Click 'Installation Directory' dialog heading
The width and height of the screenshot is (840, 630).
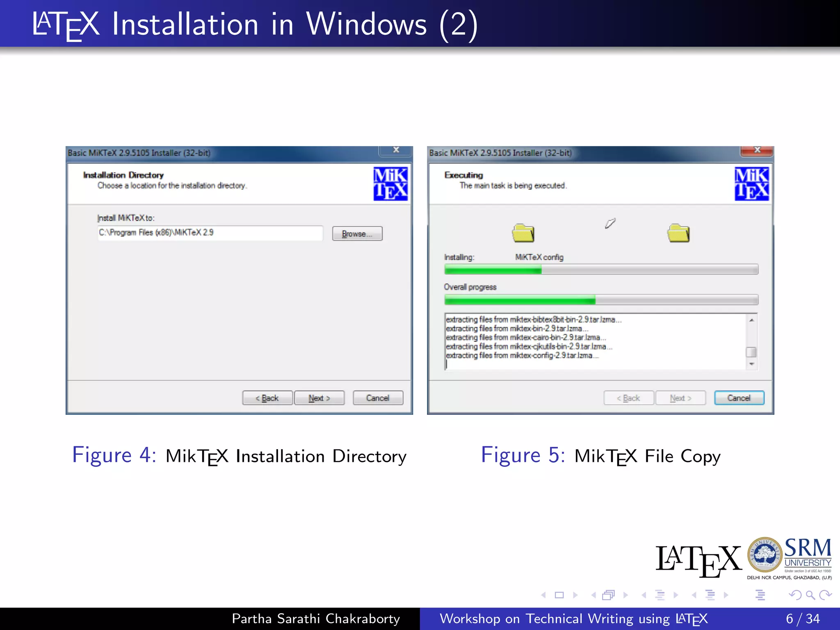pos(123,175)
